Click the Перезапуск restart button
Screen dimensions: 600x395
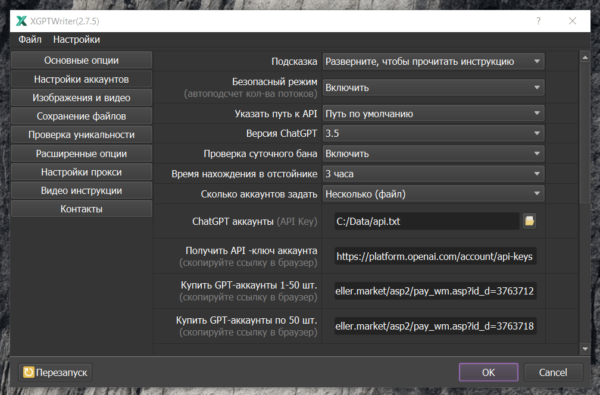(x=55, y=372)
